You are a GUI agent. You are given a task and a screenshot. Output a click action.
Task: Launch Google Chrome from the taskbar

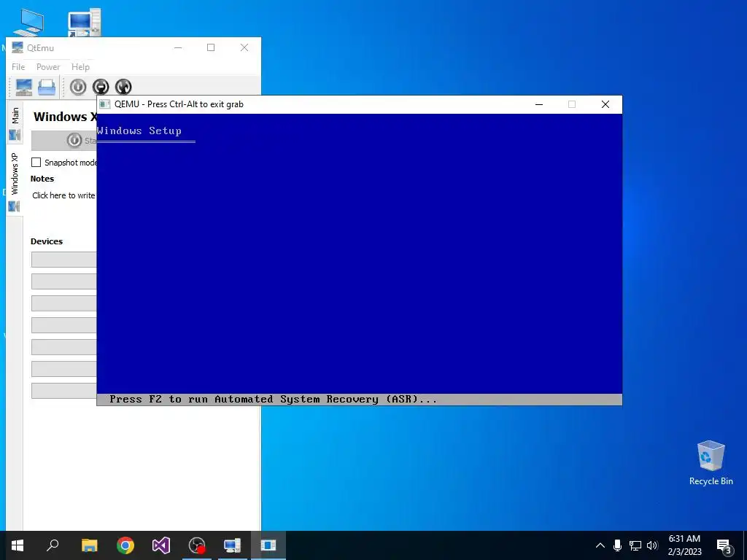click(125, 545)
